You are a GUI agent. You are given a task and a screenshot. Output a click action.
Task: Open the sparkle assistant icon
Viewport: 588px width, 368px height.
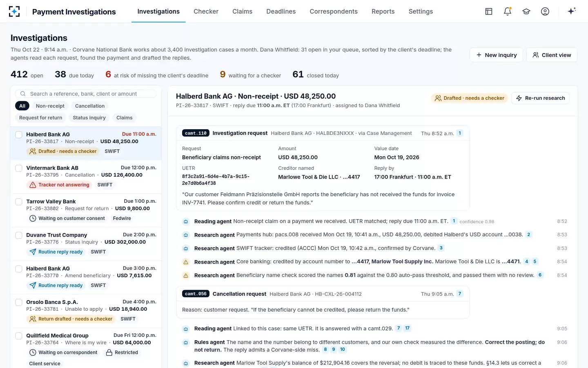point(572,11)
